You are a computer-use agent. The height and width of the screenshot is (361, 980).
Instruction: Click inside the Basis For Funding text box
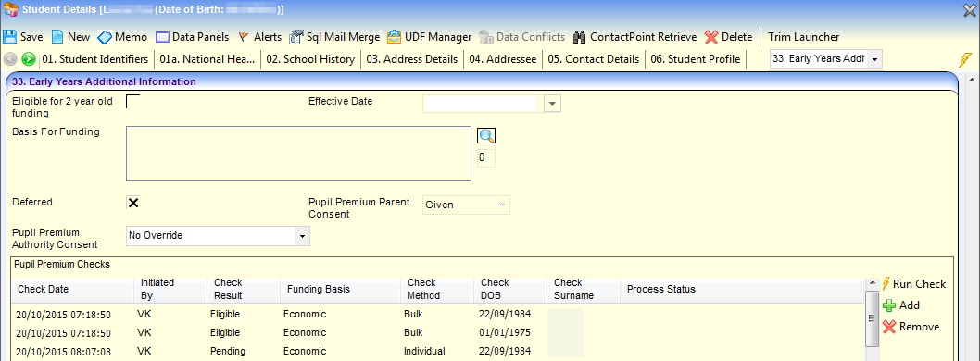click(299, 154)
